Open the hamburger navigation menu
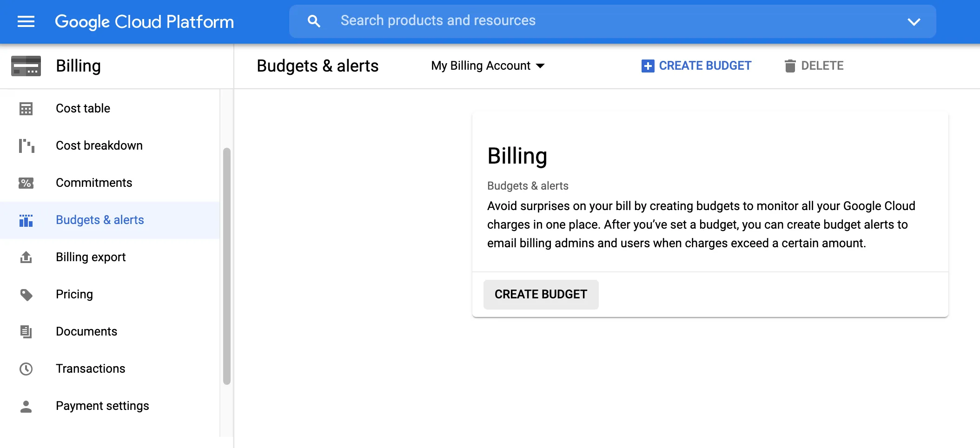The image size is (980, 448). 26,21
